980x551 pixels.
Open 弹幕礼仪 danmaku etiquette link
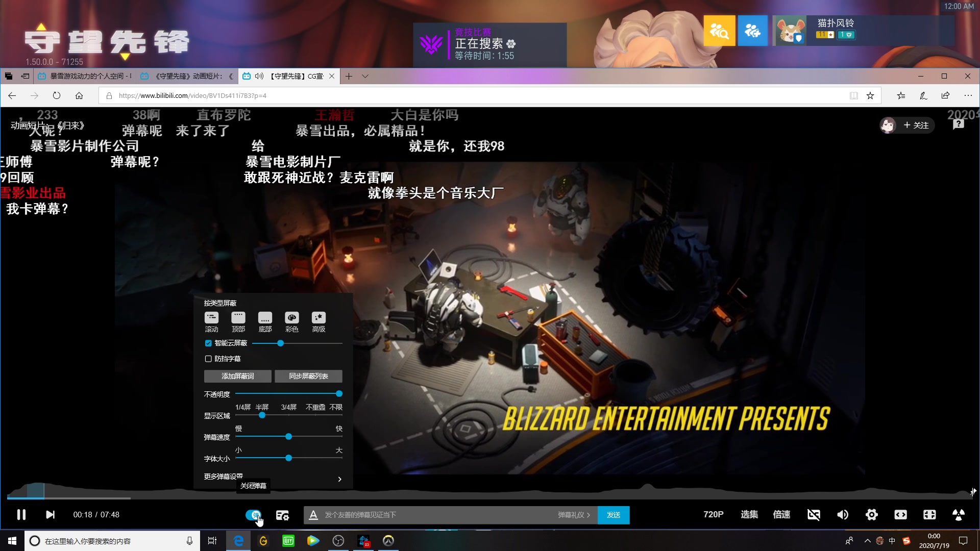point(574,515)
